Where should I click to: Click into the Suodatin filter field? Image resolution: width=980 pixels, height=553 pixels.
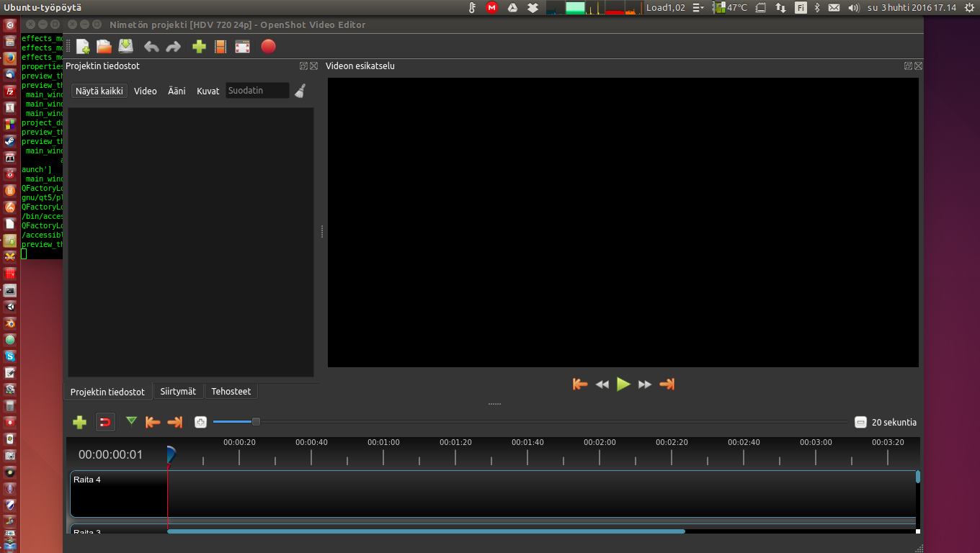[x=257, y=91]
